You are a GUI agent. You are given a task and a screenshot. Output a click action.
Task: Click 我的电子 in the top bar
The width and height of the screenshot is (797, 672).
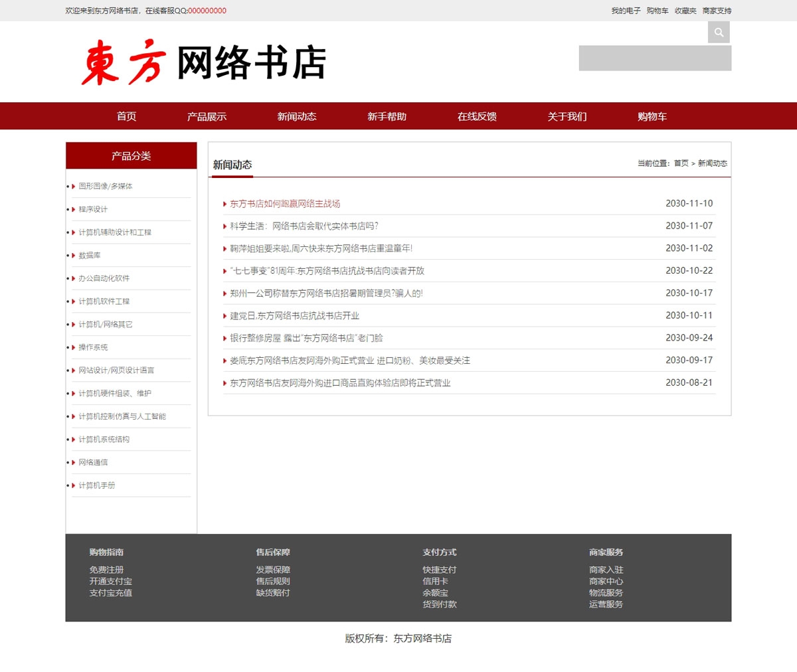point(626,11)
